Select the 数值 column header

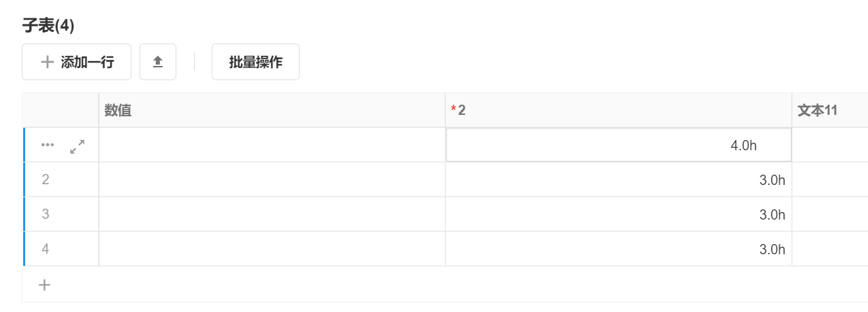[x=272, y=111]
